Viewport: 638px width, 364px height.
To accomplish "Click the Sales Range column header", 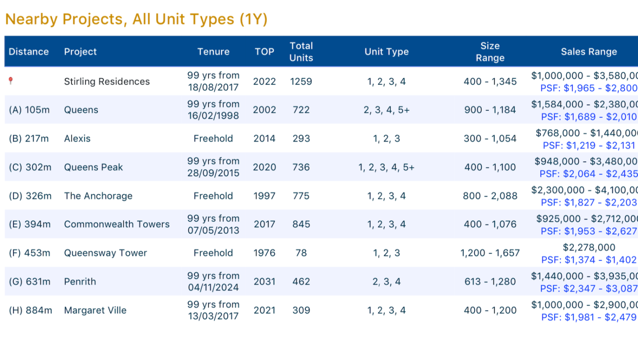I will click(x=589, y=51).
